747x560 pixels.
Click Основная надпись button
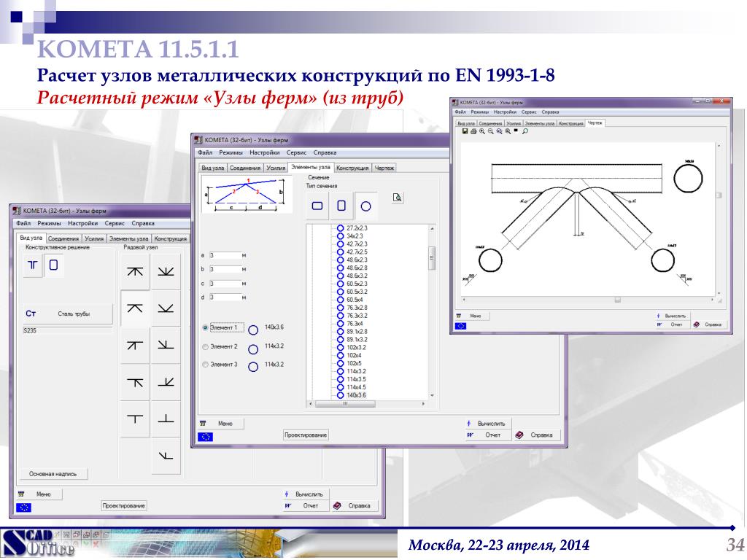point(53,474)
